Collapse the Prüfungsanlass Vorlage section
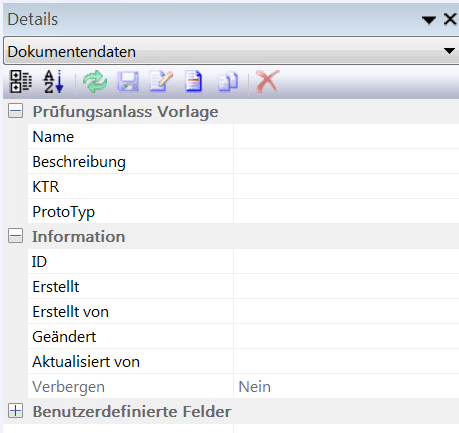 (15, 111)
